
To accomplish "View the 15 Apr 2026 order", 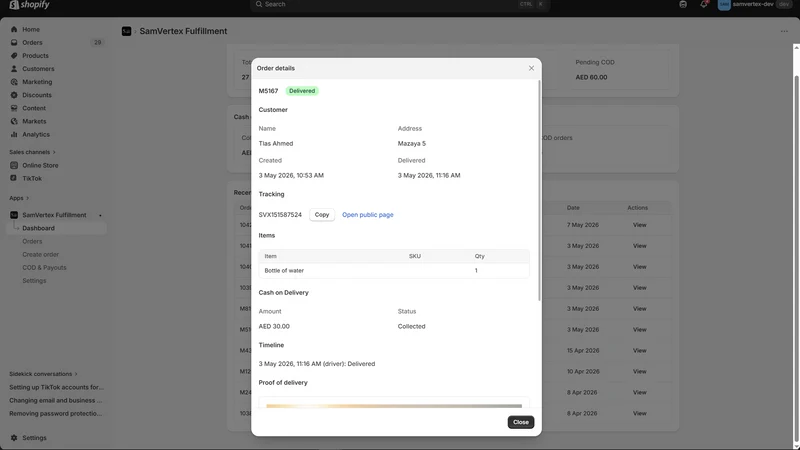I will click(639, 351).
